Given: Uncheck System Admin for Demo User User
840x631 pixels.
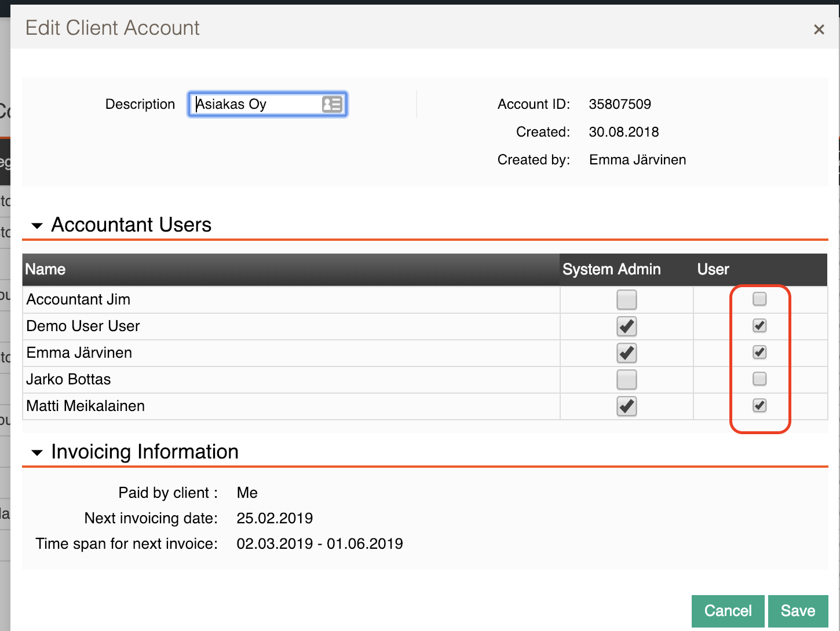Looking at the screenshot, I should point(626,326).
